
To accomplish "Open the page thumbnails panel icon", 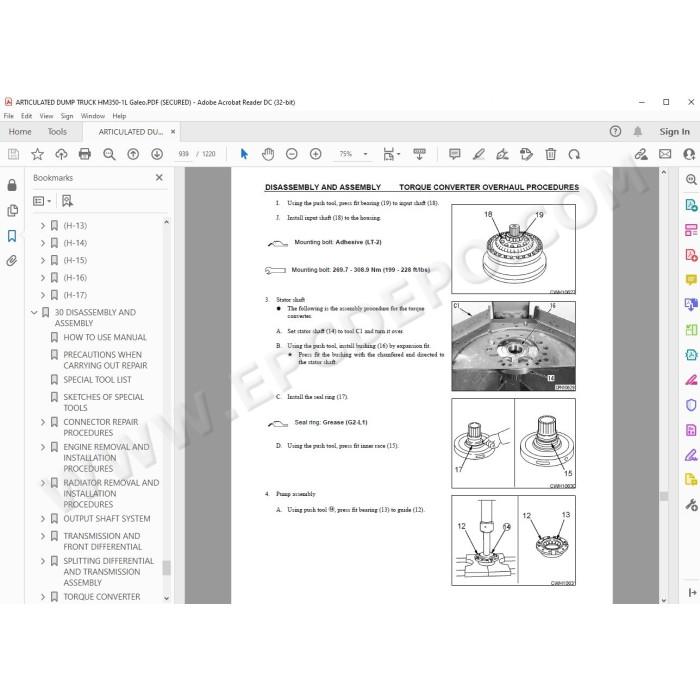I will tap(12, 210).
